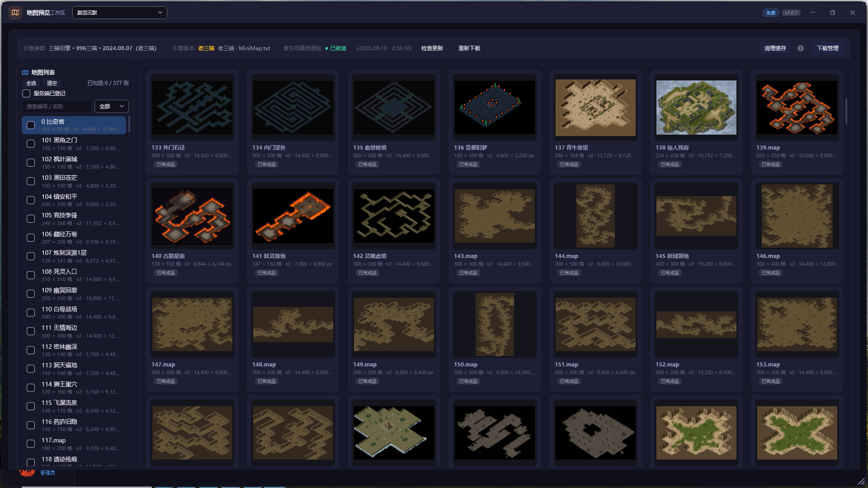Mark the 112 密林幽深 checkbox
Image resolution: width=868 pixels, height=488 pixels.
click(31, 350)
